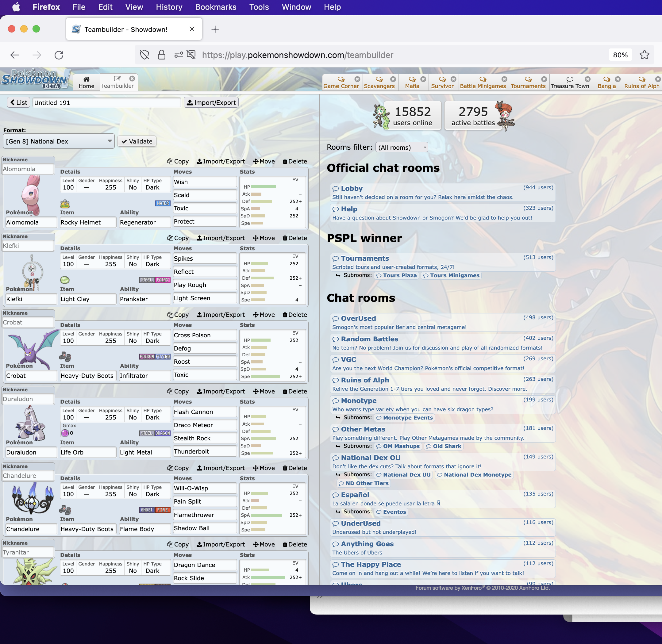
Task: Open the Apple menu
Action: pos(16,7)
